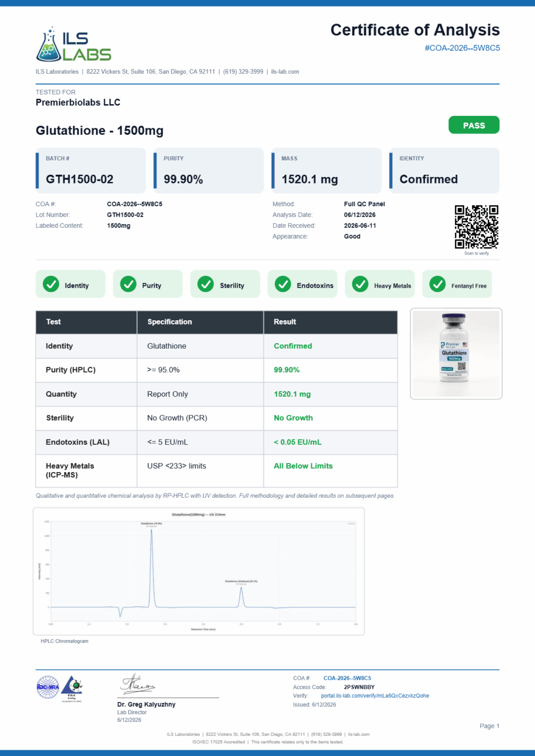Click the 'Result' column header
535x756 pixels.
285,322
